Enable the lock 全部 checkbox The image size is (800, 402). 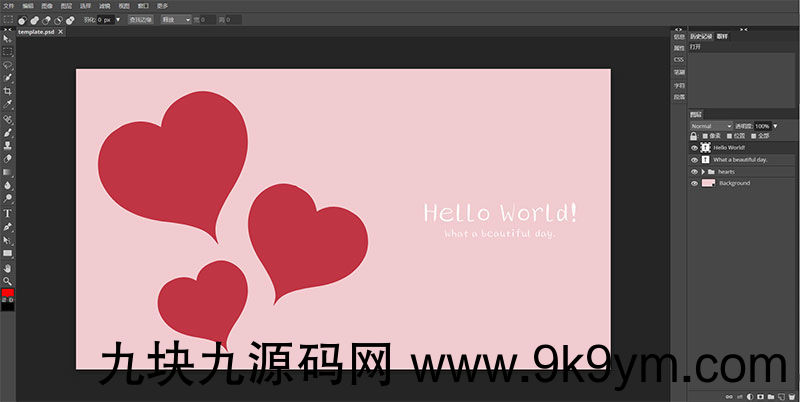tap(753, 136)
